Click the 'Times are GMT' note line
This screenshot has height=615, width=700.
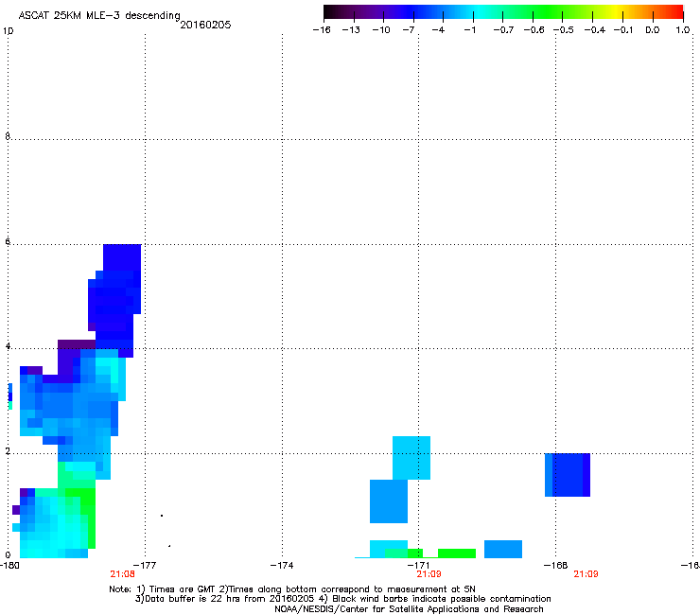pos(292,589)
